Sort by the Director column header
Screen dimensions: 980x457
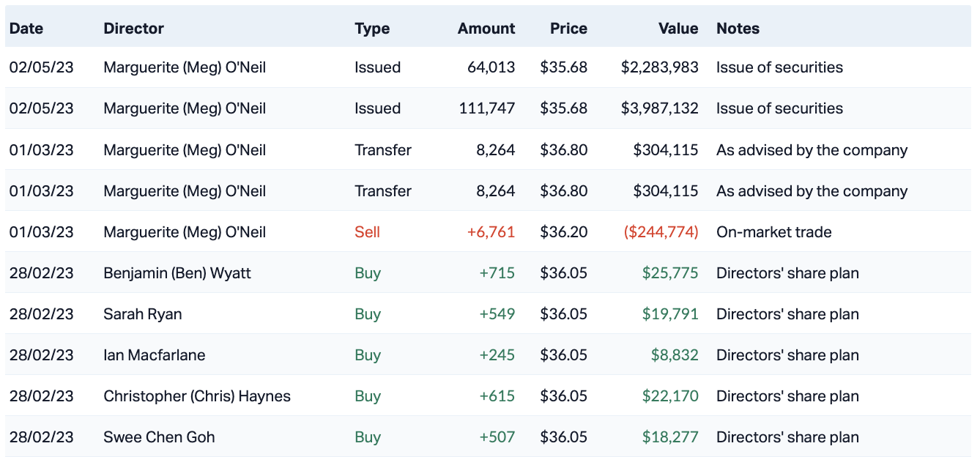coord(133,29)
